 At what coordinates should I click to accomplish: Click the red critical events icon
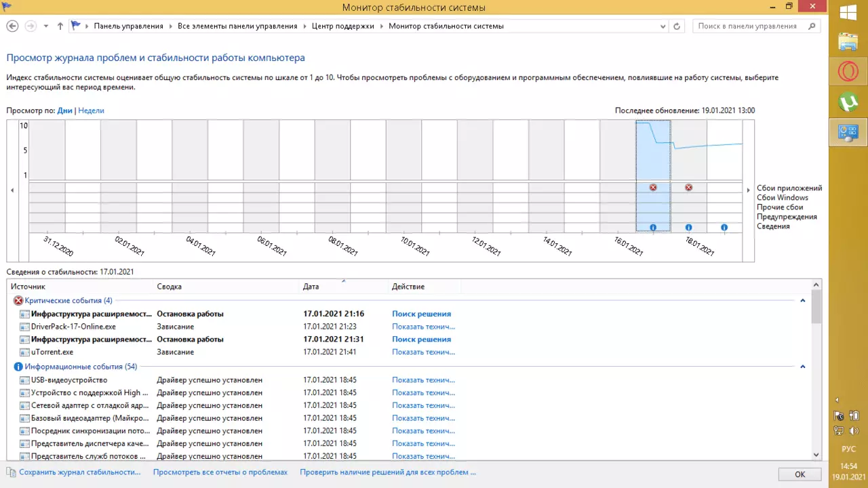18,300
